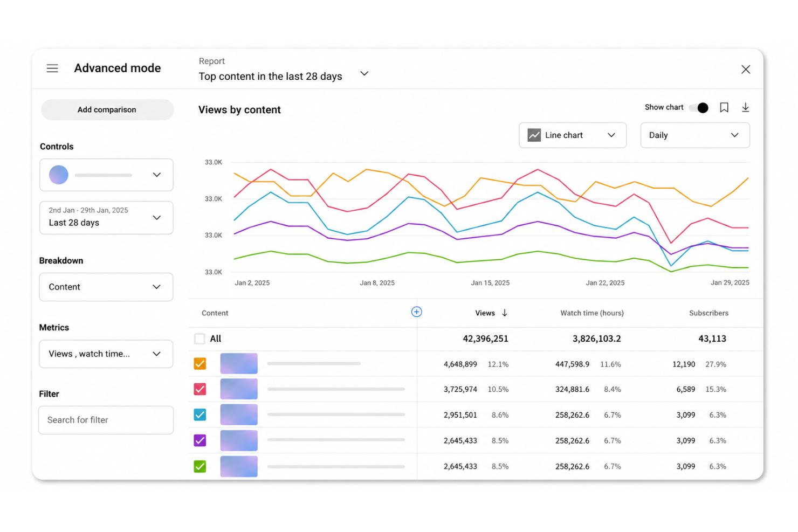Open the Daily granularity dropdown
Viewport: 798px width, 532px height.
coord(695,135)
